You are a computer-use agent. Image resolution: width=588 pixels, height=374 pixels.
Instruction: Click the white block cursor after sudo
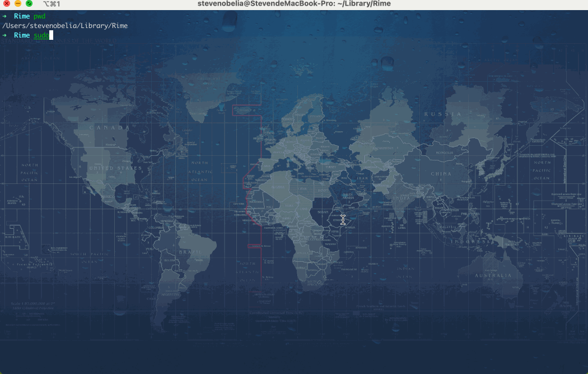click(x=51, y=35)
